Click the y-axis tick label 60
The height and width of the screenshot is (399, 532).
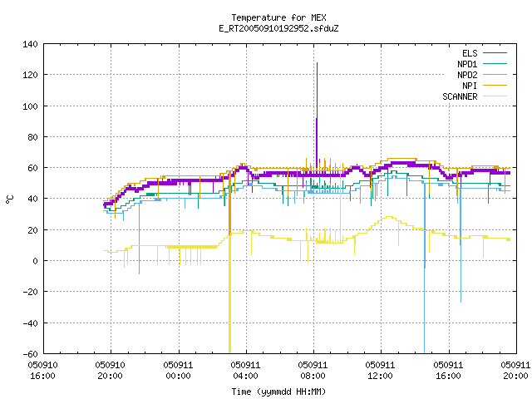(x=32, y=168)
